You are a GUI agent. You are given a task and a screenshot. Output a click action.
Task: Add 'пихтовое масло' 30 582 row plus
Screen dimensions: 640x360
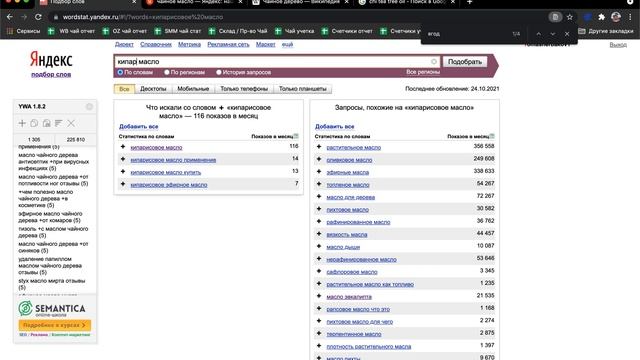[319, 209]
